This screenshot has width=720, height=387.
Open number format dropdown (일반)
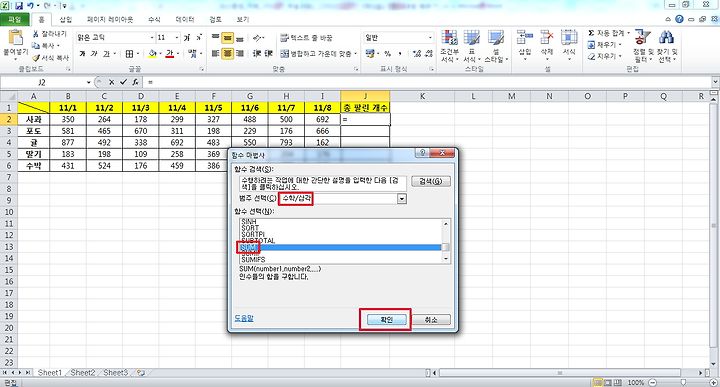click(430, 38)
